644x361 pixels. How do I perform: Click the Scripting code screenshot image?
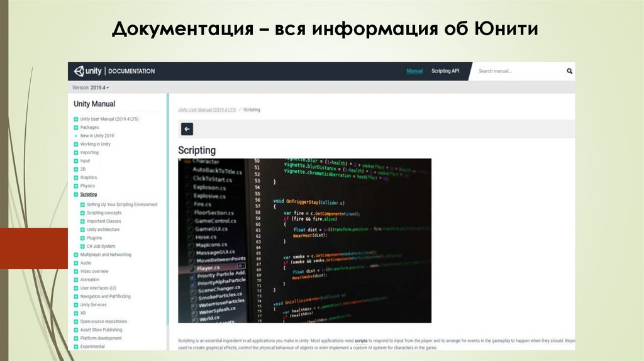coord(305,241)
